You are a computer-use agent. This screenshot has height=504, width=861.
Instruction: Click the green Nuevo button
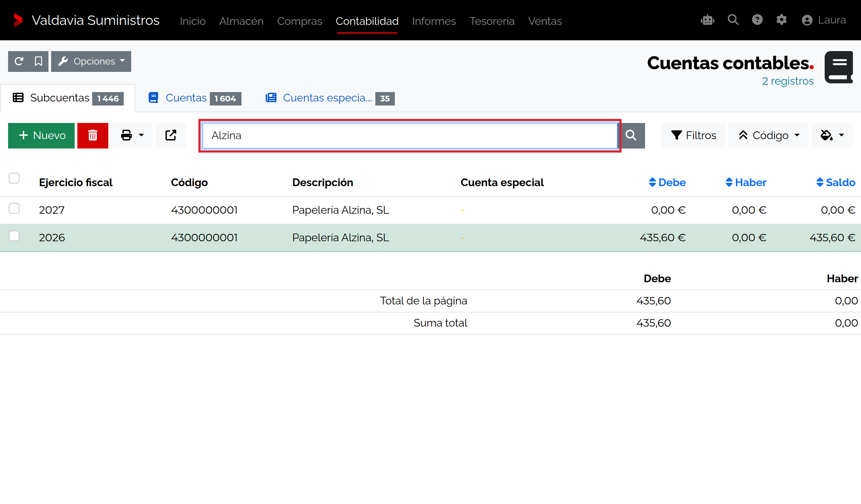(41, 135)
